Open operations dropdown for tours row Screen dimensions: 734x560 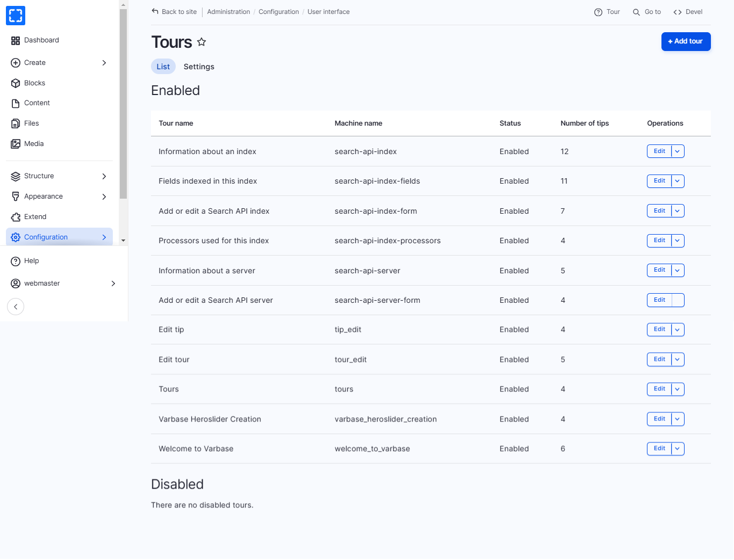point(678,389)
